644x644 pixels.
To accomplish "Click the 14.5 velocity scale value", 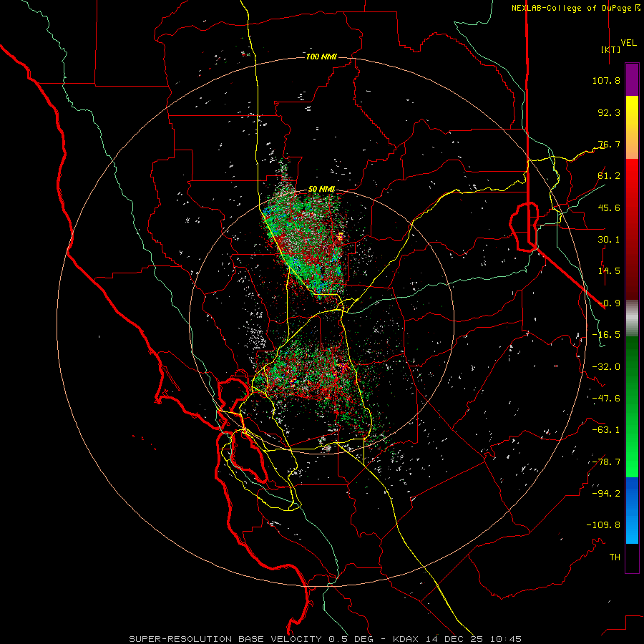I will [x=609, y=271].
